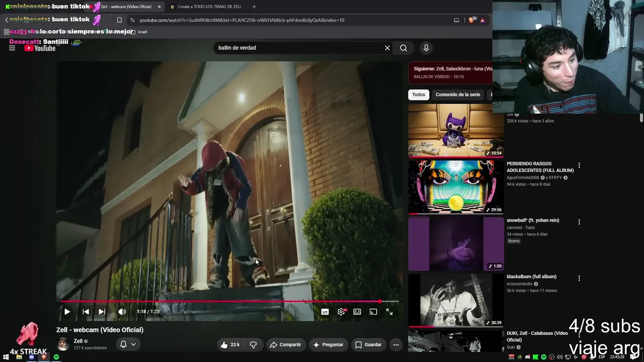Open 'PERDIENDO RASGOS ADOLESCENTES (FULL ALBUM)' title

[540, 167]
